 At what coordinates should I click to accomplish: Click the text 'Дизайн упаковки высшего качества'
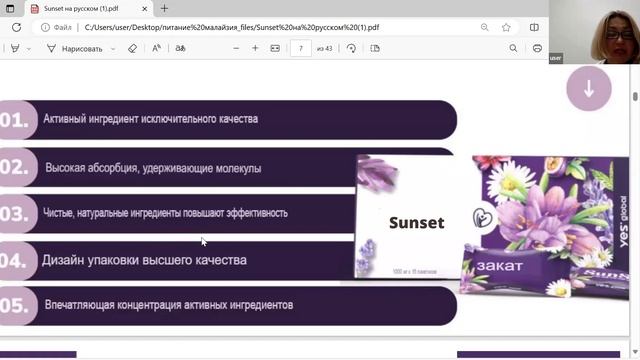pos(144,260)
